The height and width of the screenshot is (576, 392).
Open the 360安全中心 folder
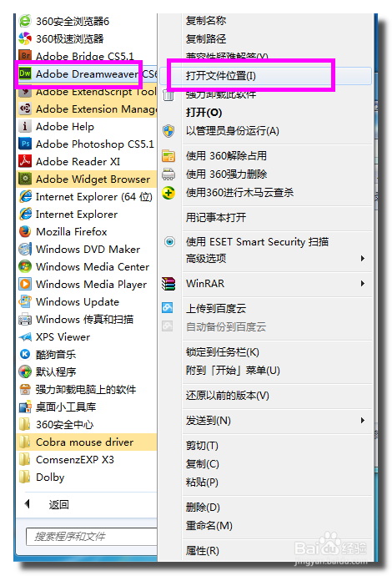(x=87, y=425)
